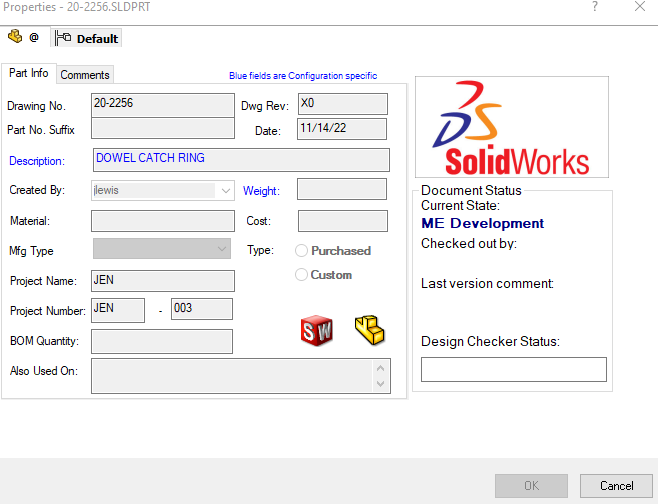Click the Cancel button
The image size is (658, 504).
616,486
